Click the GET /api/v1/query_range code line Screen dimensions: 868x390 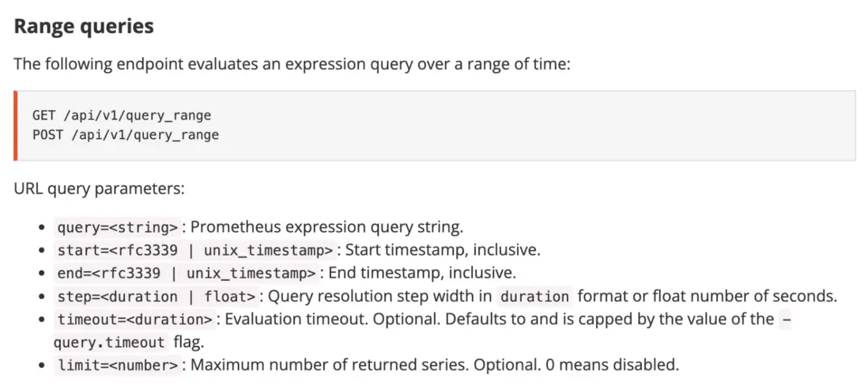click(x=122, y=115)
